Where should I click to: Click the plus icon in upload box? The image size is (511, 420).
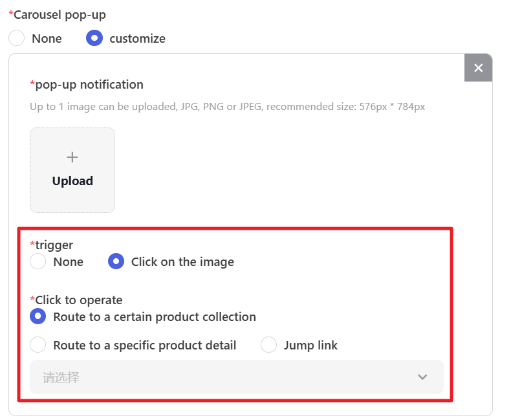72,157
